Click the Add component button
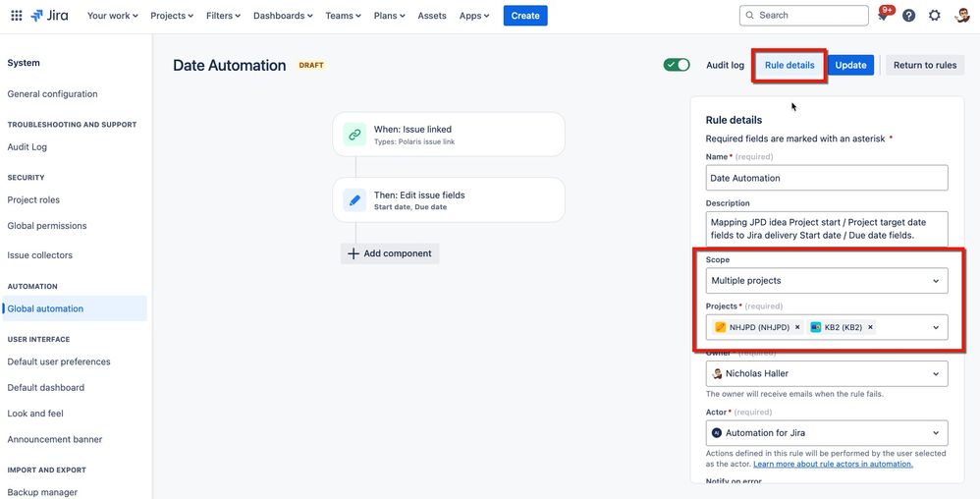This screenshot has height=499, width=980. coord(390,253)
